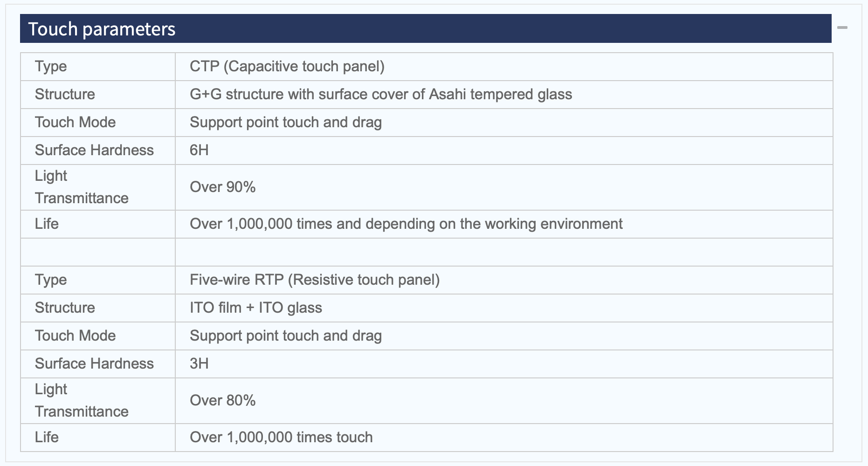868x466 pixels.
Task: Click the 6H surface hardness value
Action: [x=199, y=151]
